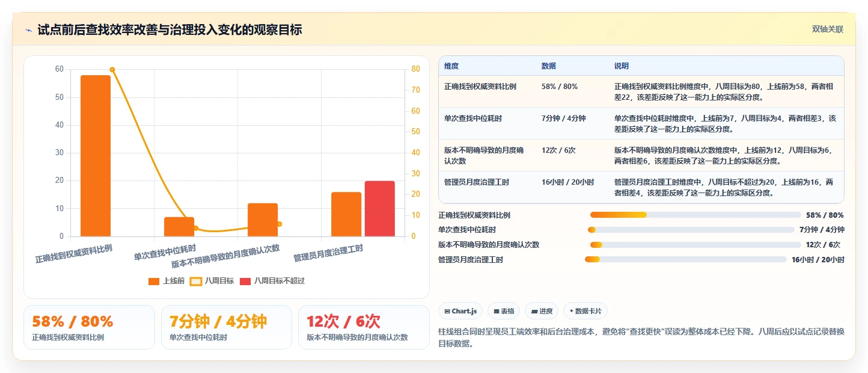This screenshot has height=373, width=868.
Task: Click the red bar for 管理员月度治理工时
Action: (380, 209)
